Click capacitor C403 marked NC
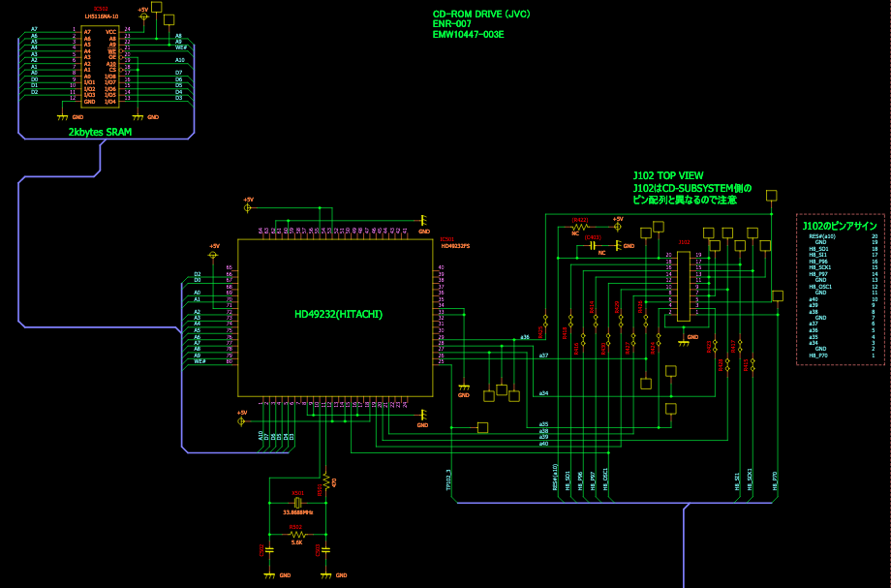 593,246
